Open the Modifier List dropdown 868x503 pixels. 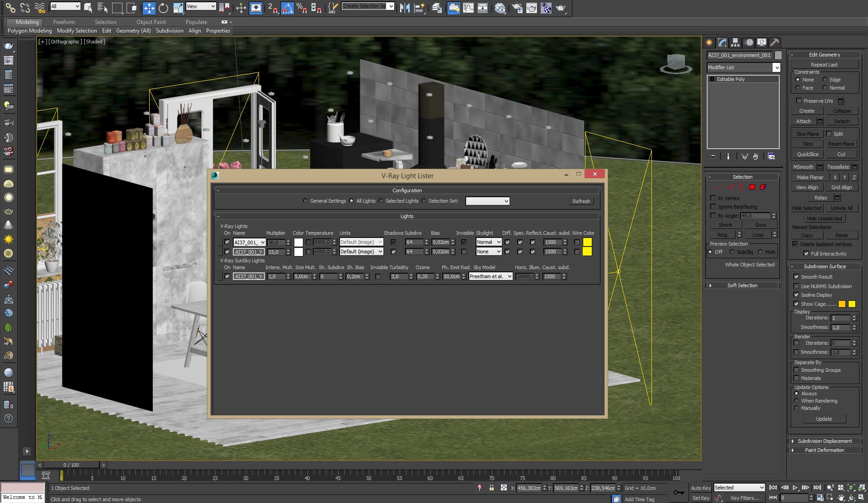pyautogui.click(x=743, y=67)
